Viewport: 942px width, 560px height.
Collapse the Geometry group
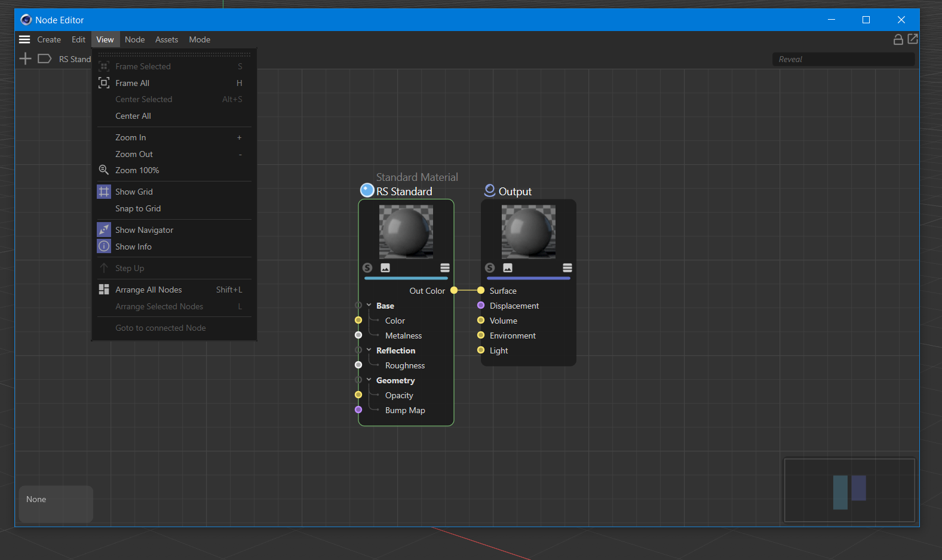[x=369, y=380]
